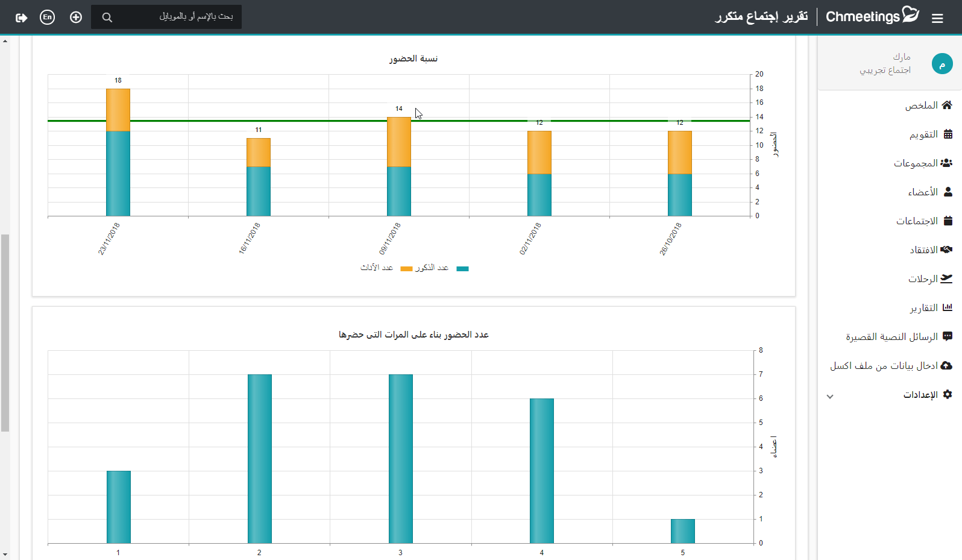The height and width of the screenshot is (560, 962).
Task: Click the plus circle add icon
Action: tap(76, 17)
